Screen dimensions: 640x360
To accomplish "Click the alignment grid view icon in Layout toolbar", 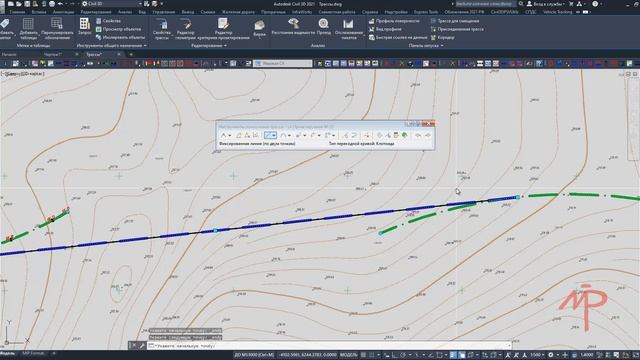I will click(x=396, y=135).
